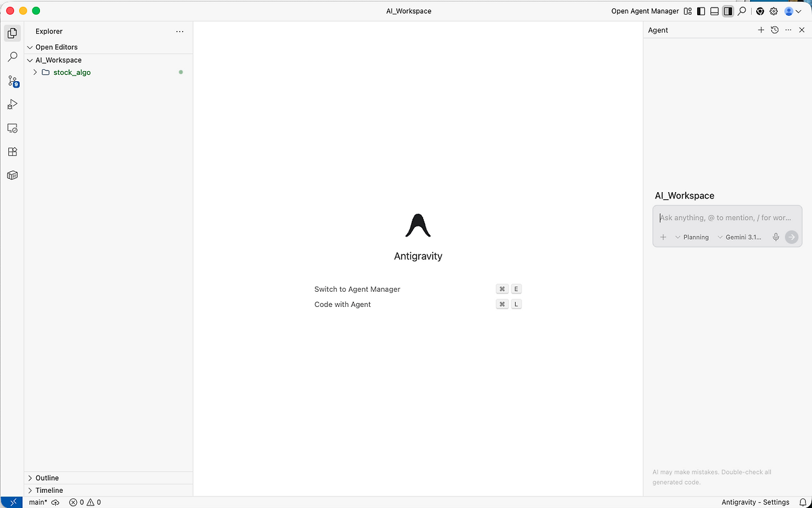Close the Agent panel
This screenshot has width=812, height=508.
tap(802, 30)
